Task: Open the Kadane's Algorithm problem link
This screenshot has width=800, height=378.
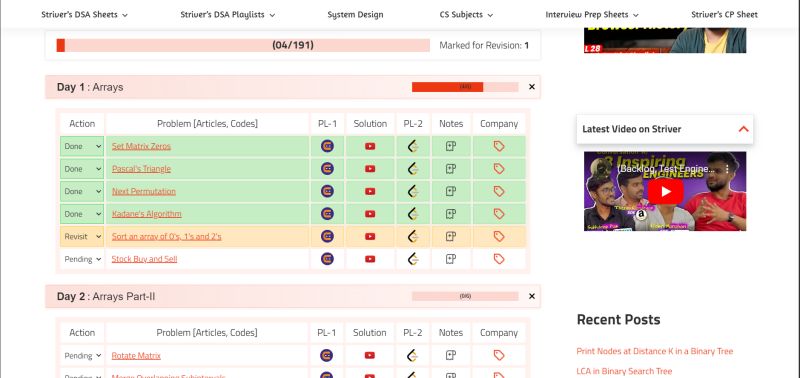Action: [x=146, y=214]
